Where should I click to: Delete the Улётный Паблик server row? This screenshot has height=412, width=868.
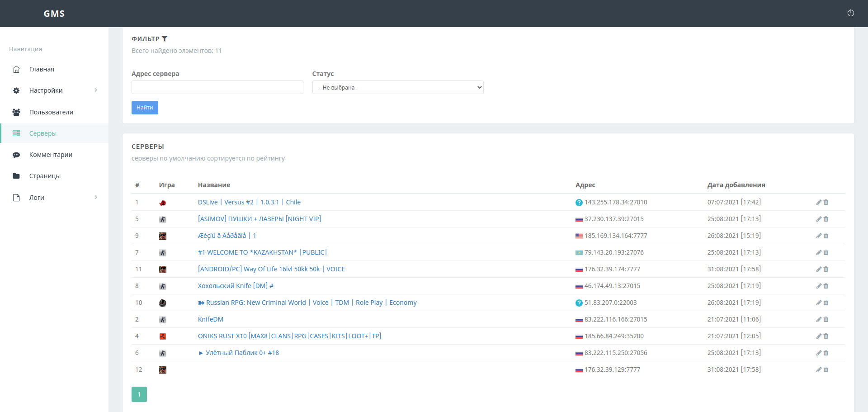[x=826, y=353]
